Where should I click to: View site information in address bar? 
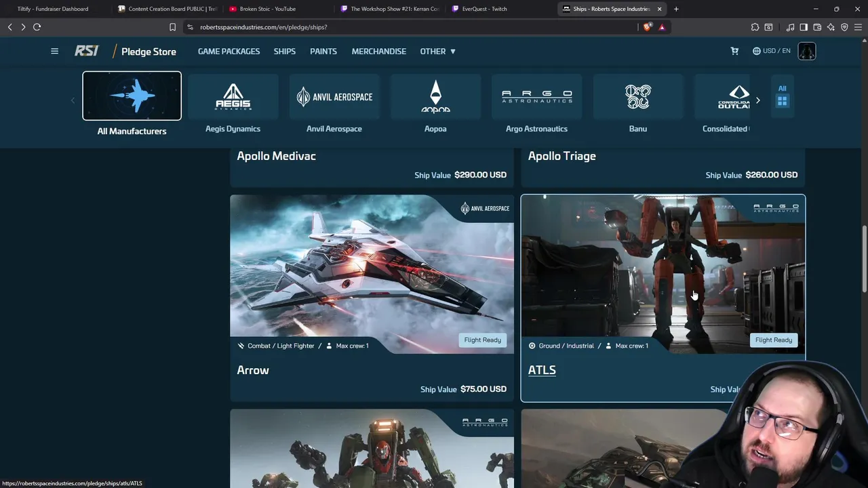190,27
